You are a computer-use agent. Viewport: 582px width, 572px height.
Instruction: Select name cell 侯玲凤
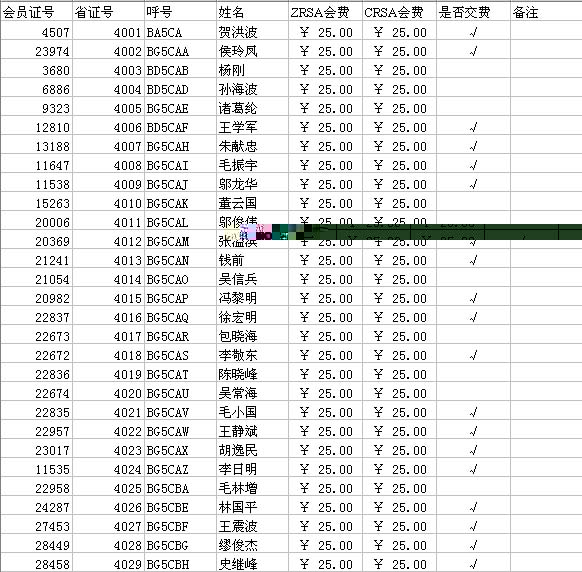(252, 49)
